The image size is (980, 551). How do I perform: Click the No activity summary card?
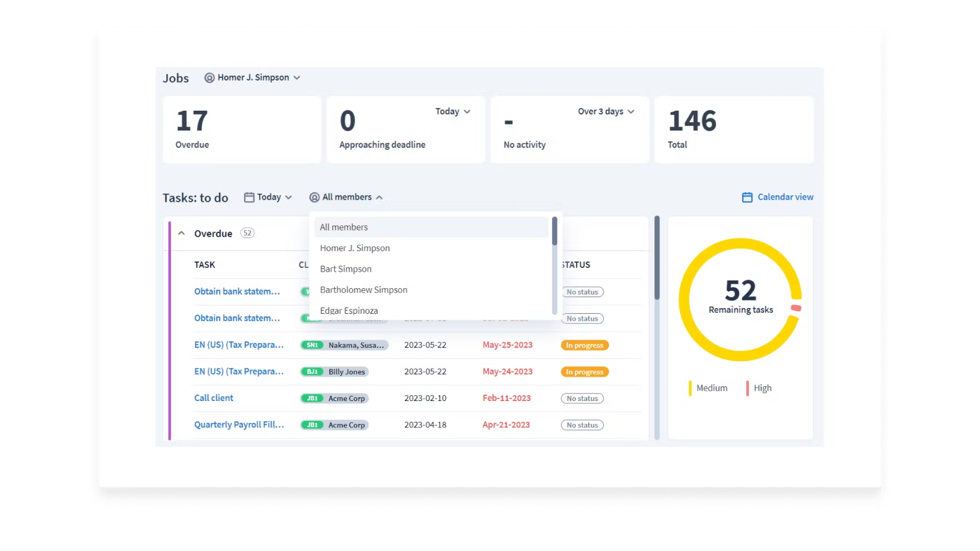pyautogui.click(x=570, y=130)
